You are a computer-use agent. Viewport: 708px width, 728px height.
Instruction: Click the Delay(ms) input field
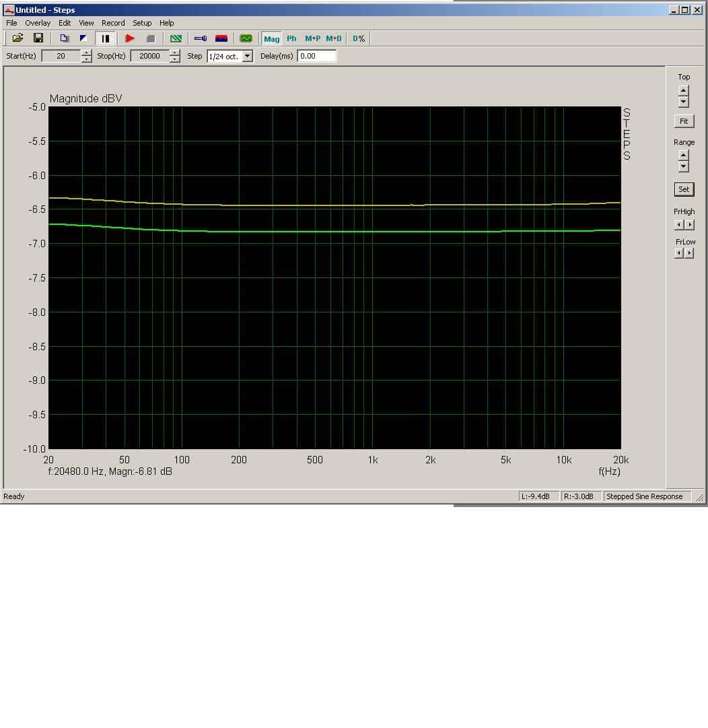tap(316, 56)
